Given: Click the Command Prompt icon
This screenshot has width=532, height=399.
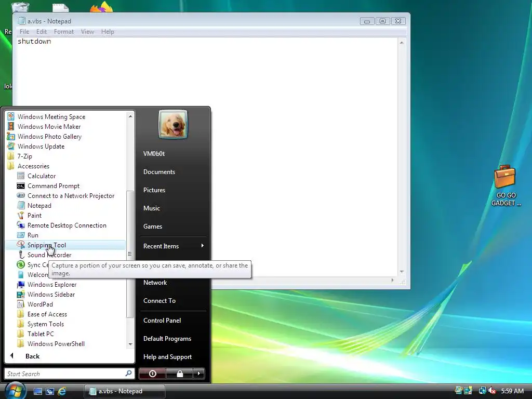Looking at the screenshot, I should tap(21, 186).
